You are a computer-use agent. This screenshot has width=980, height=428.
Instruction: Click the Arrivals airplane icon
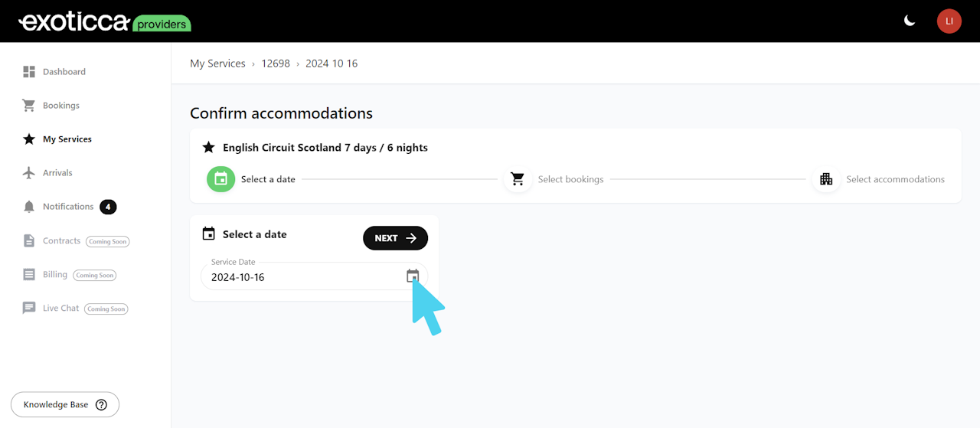29,173
